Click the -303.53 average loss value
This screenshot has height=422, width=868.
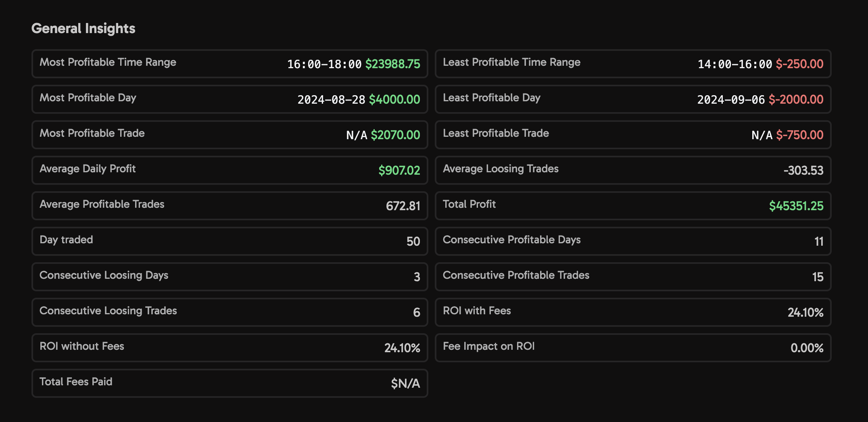click(803, 171)
